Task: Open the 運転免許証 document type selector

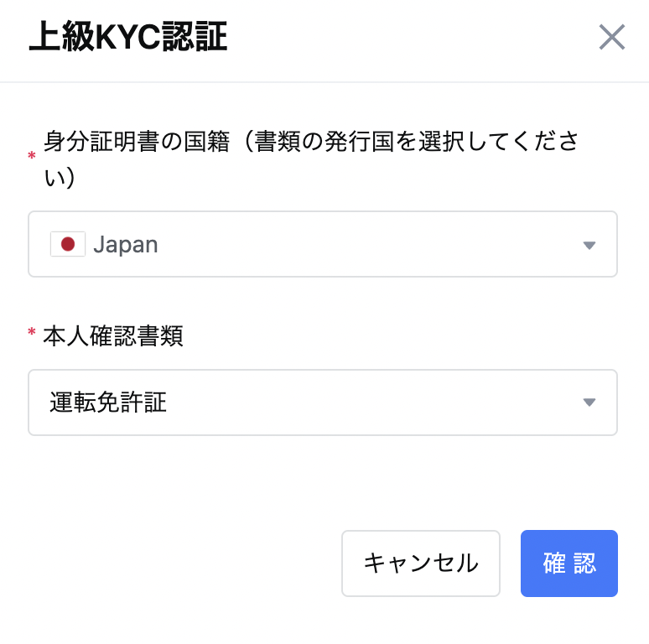Action: point(323,402)
